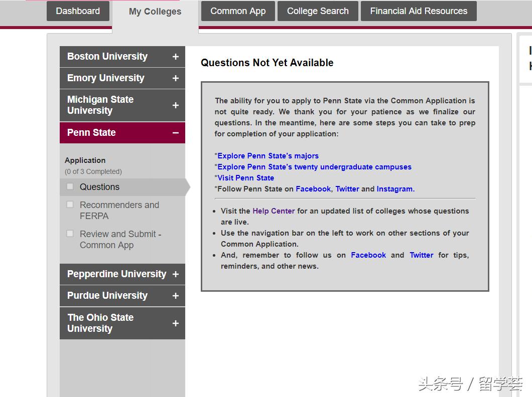Open twenty undergraduate campuses link

pos(314,167)
